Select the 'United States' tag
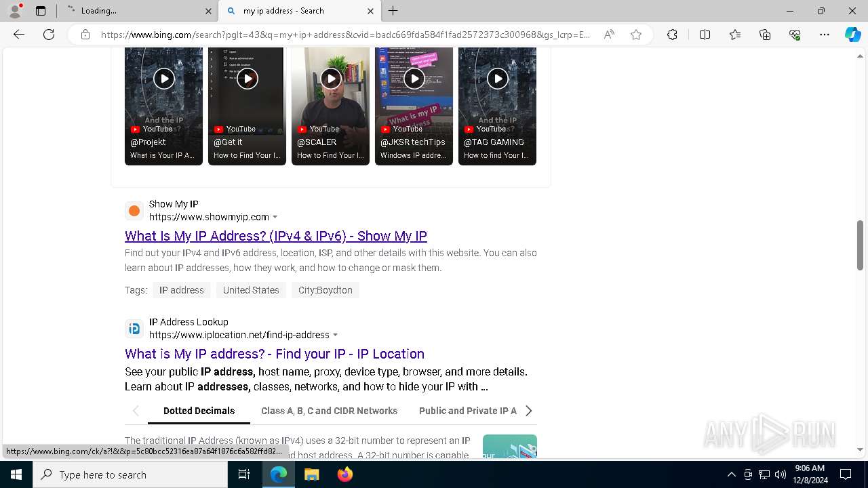Screen dimensions: 868x488 (x=251, y=290)
